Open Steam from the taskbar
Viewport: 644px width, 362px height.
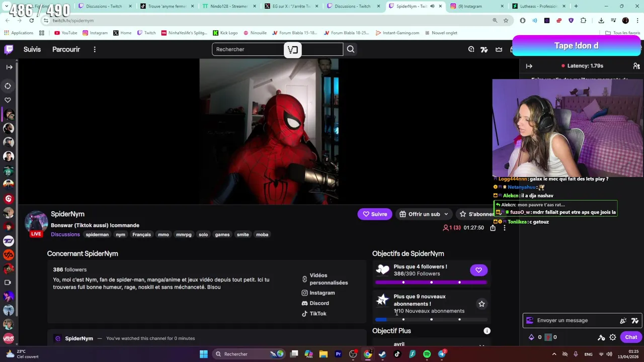(382, 354)
